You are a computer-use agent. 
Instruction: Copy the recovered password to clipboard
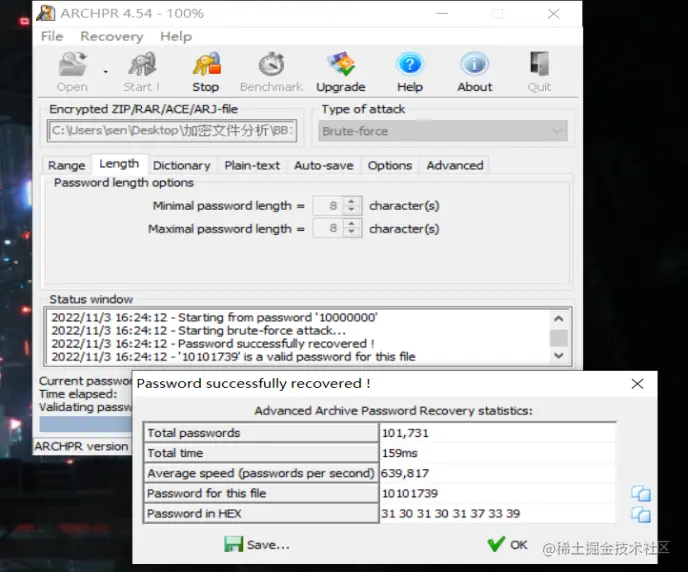pyautogui.click(x=641, y=494)
